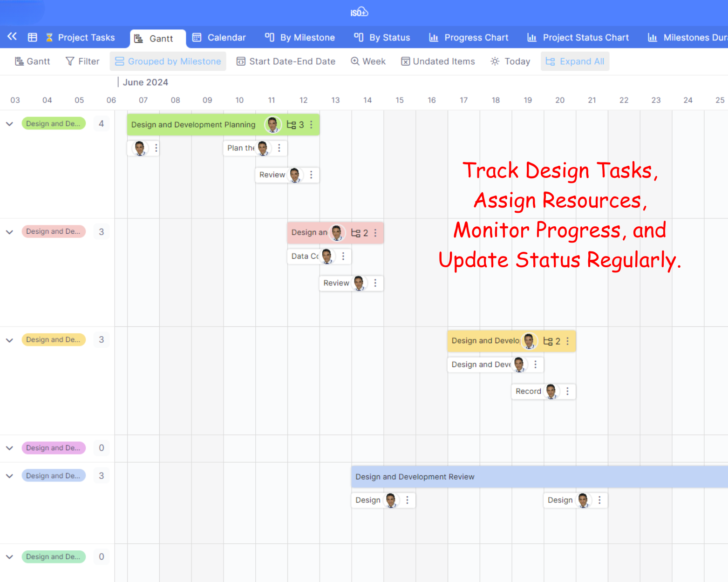Toggle Undated Items display
The image size is (728, 582).
[x=438, y=61]
